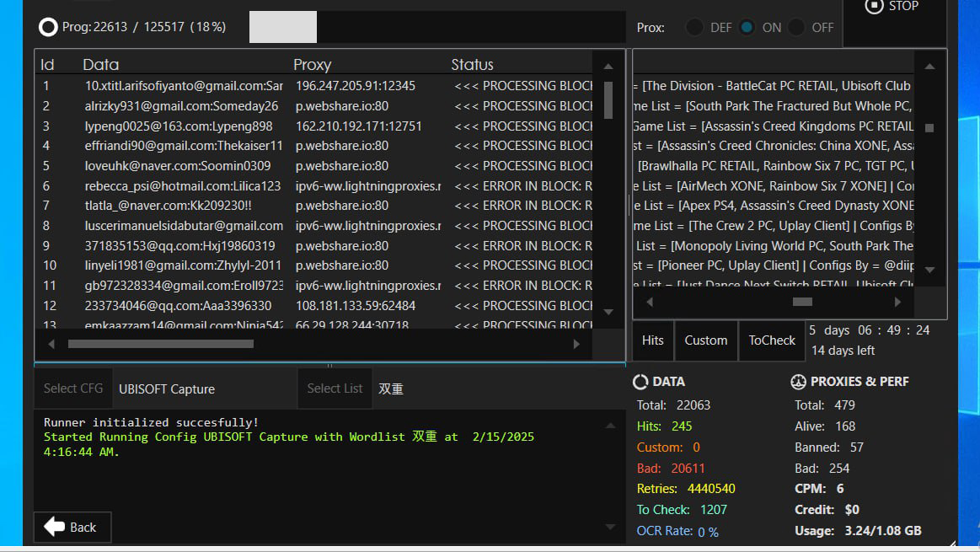
Task: Click the Select CFG button
Action: 73,389
